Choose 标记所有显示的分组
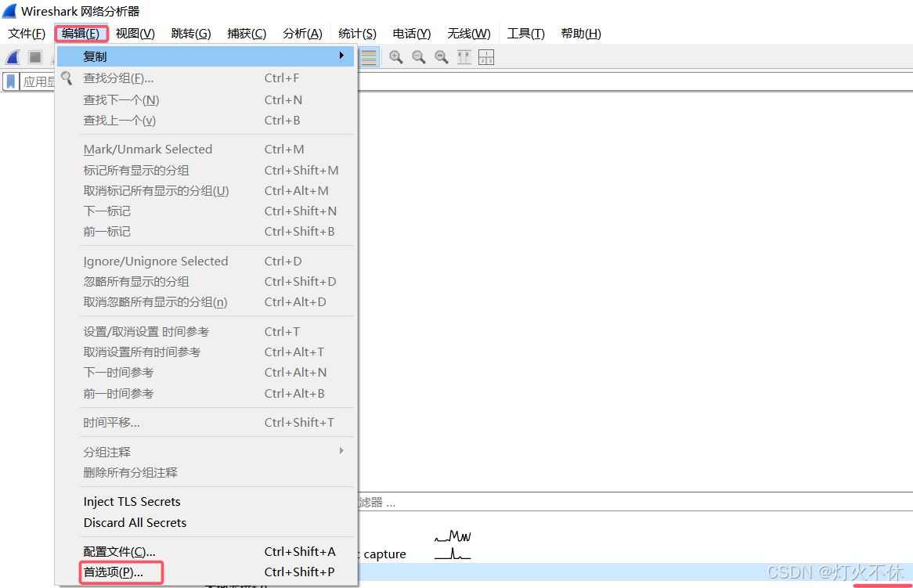The width and height of the screenshot is (913, 588). click(x=205, y=171)
